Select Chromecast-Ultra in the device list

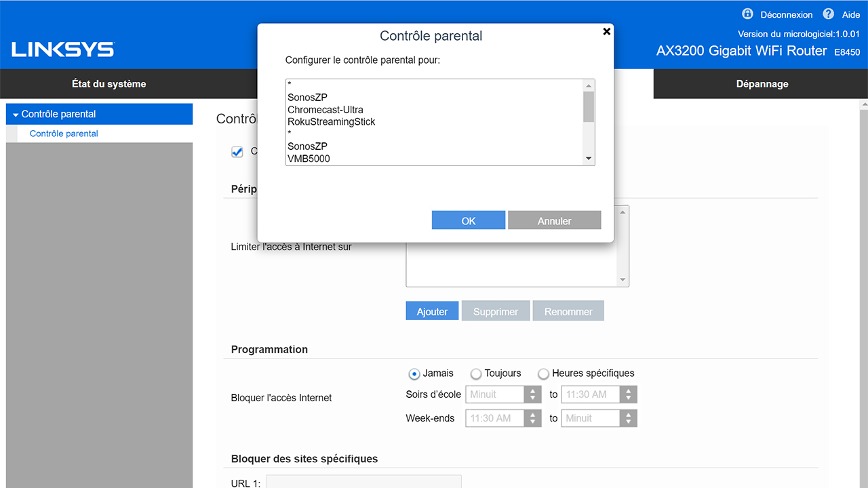click(x=325, y=110)
